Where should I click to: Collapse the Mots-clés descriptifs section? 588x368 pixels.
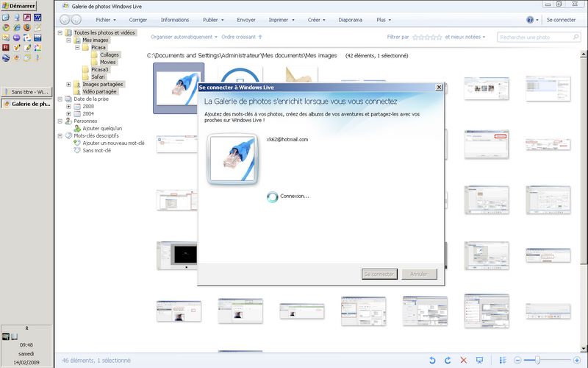[x=60, y=136]
